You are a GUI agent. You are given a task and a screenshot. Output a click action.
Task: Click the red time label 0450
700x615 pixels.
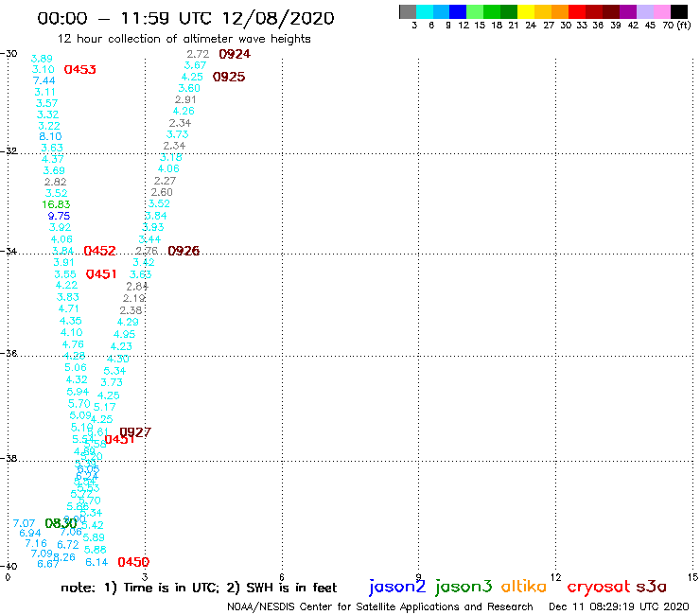[x=133, y=562]
